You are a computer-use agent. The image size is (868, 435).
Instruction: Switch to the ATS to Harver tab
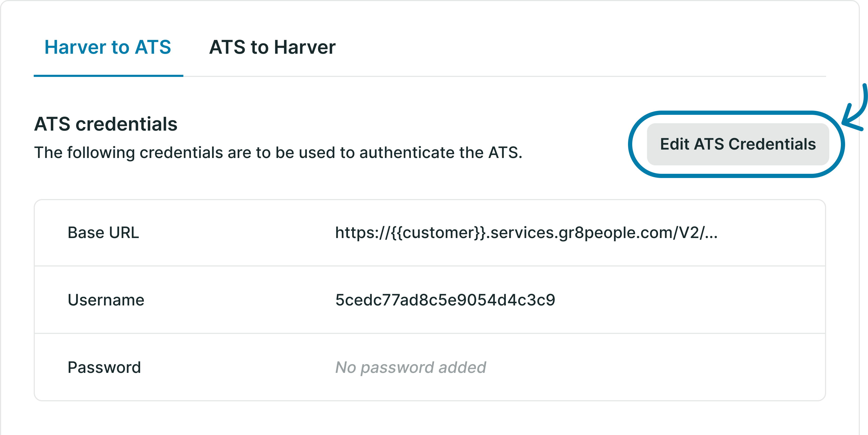(272, 48)
